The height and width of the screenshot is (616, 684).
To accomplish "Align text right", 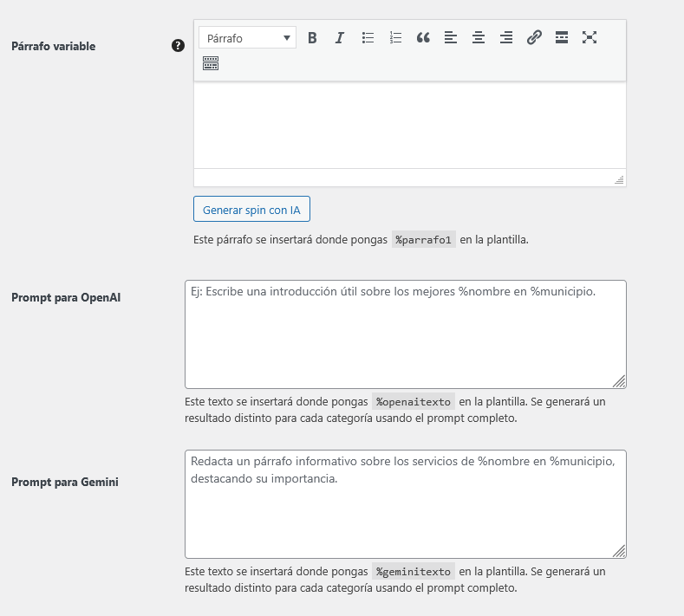I will (506, 37).
